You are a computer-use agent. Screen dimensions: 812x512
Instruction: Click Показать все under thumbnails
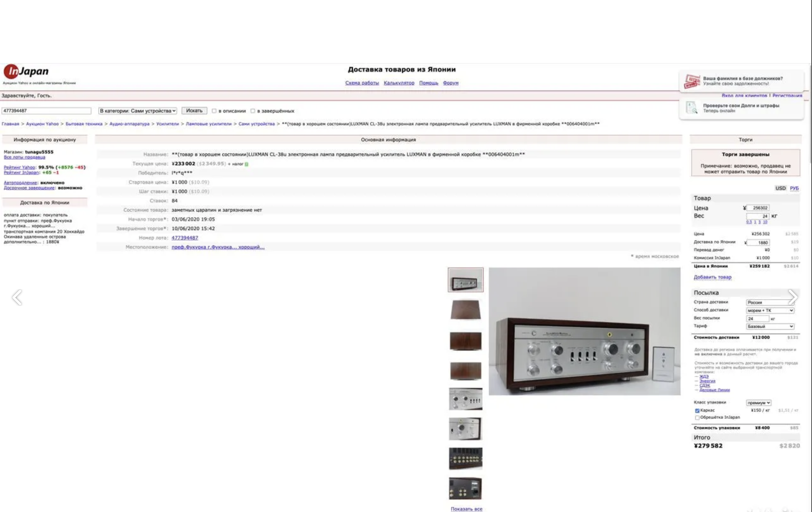pos(467,509)
